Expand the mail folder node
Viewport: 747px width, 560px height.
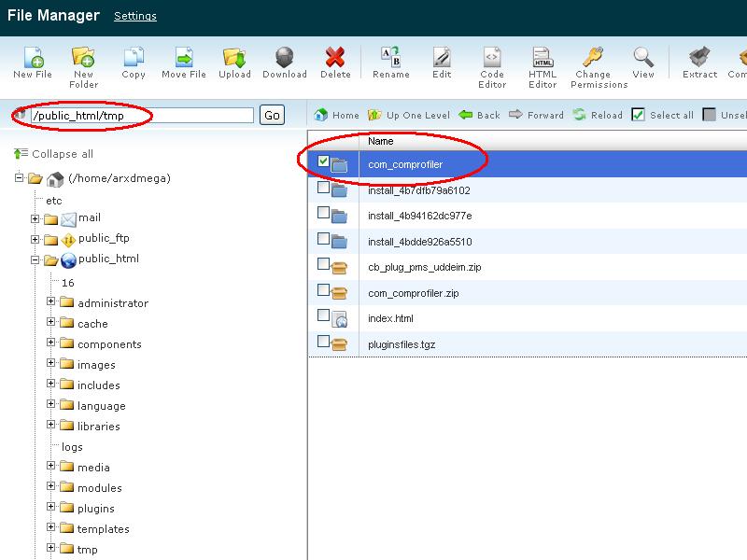pyautogui.click(x=35, y=218)
